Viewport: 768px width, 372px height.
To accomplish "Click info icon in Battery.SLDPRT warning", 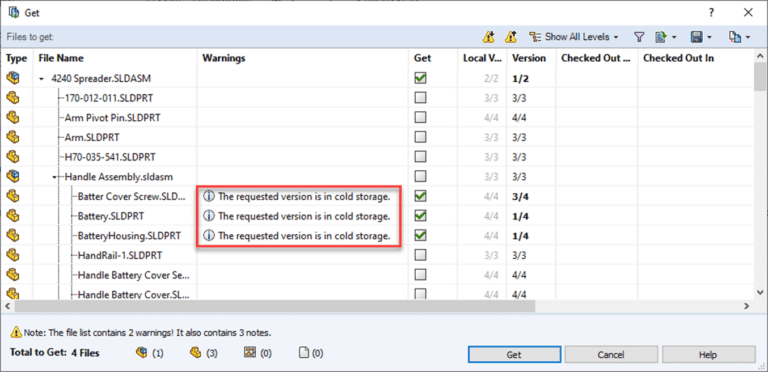I will pyautogui.click(x=209, y=216).
